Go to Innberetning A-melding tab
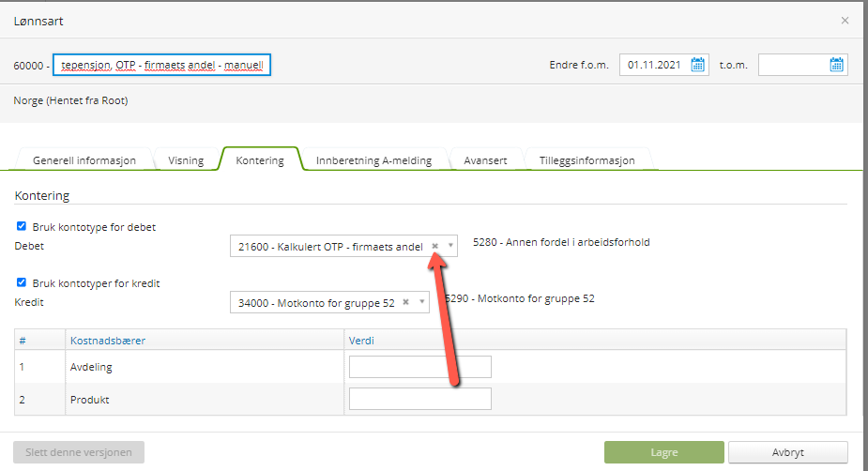This screenshot has height=471, width=868. [373, 160]
